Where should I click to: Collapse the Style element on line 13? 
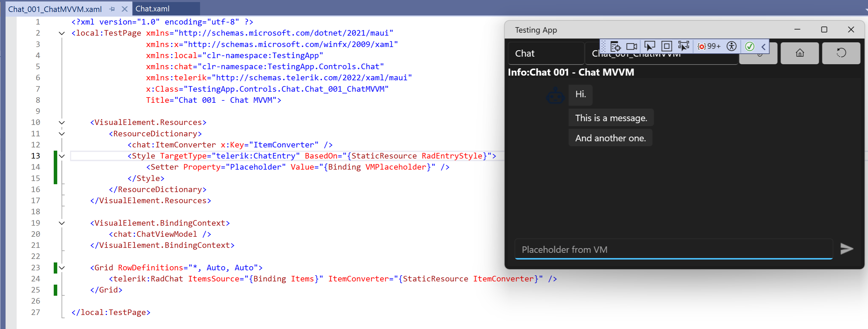[x=62, y=156]
